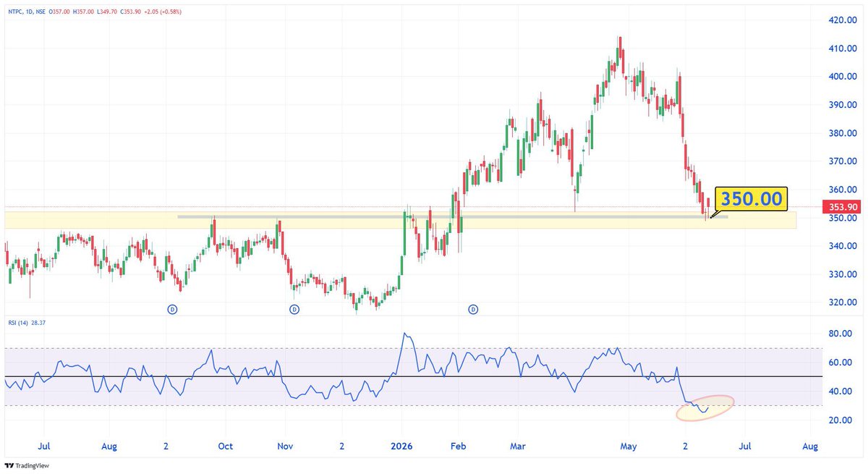Screen dimensions: 868x474
Task: Click the Nov time axis label
Action: click(x=285, y=447)
